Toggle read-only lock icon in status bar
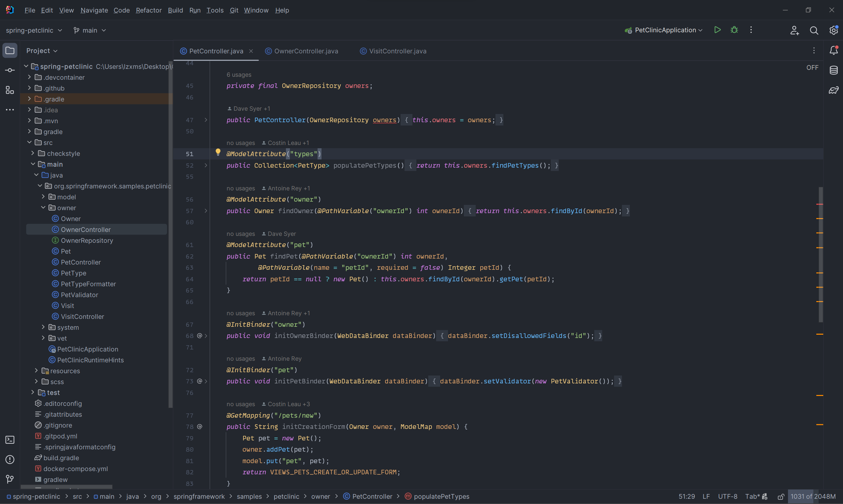The width and height of the screenshot is (843, 504). point(781,496)
